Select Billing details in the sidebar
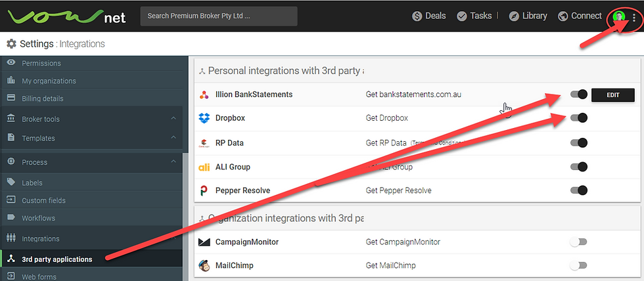644x281 pixels. [91, 98]
